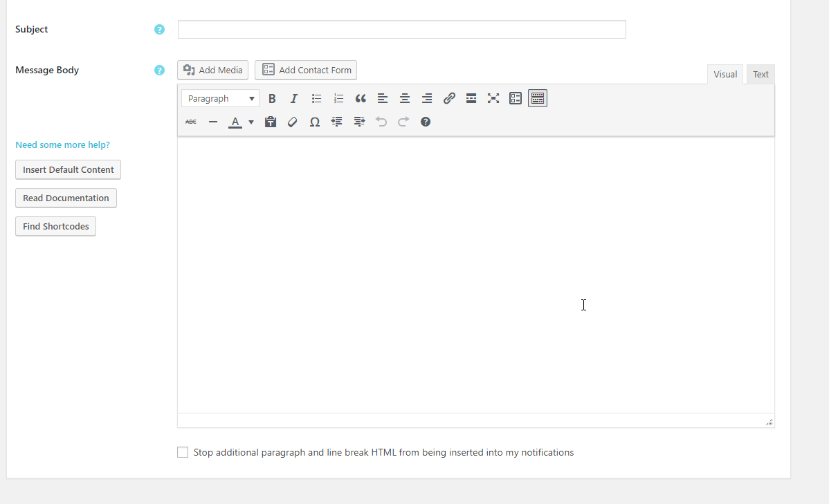Select the Visual editor tab
The height and width of the screenshot is (504, 829).
pyautogui.click(x=725, y=75)
